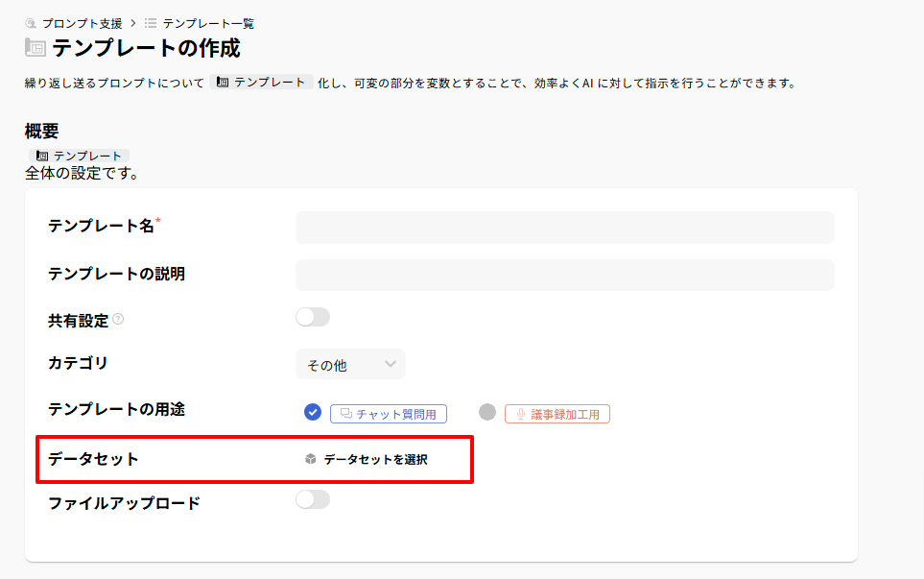The image size is (924, 579).
Task: Expand the category list using the chevron arrow
Action: coord(390,364)
